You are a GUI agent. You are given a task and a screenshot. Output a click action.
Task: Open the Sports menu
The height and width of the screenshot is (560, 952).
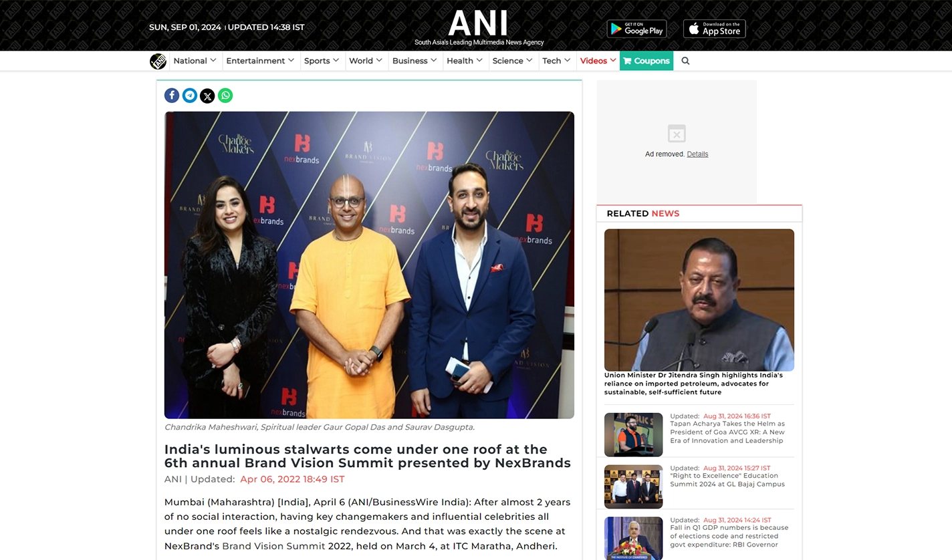click(x=322, y=61)
